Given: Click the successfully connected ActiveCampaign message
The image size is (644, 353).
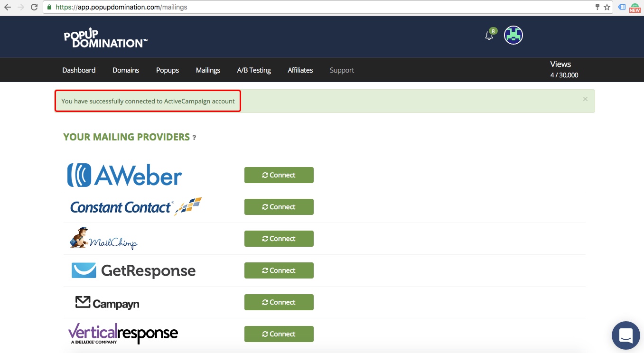Looking at the screenshot, I should (x=148, y=101).
